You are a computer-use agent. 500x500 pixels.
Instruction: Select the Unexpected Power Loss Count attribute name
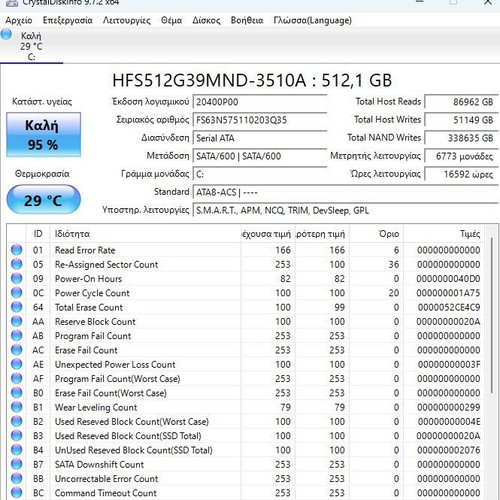(115, 364)
